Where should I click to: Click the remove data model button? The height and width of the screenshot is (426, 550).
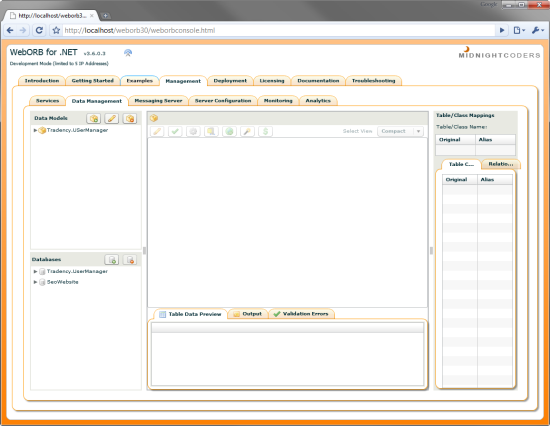click(130, 119)
